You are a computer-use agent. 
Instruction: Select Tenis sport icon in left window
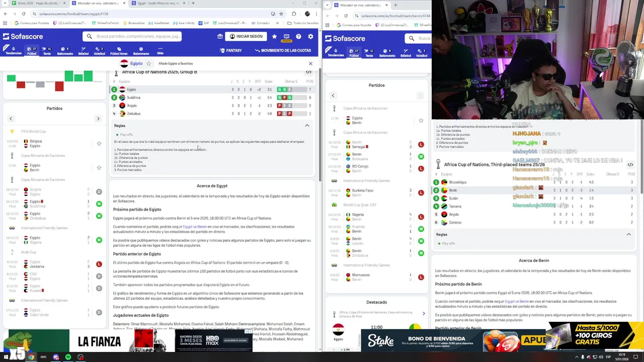pyautogui.click(x=47, y=50)
